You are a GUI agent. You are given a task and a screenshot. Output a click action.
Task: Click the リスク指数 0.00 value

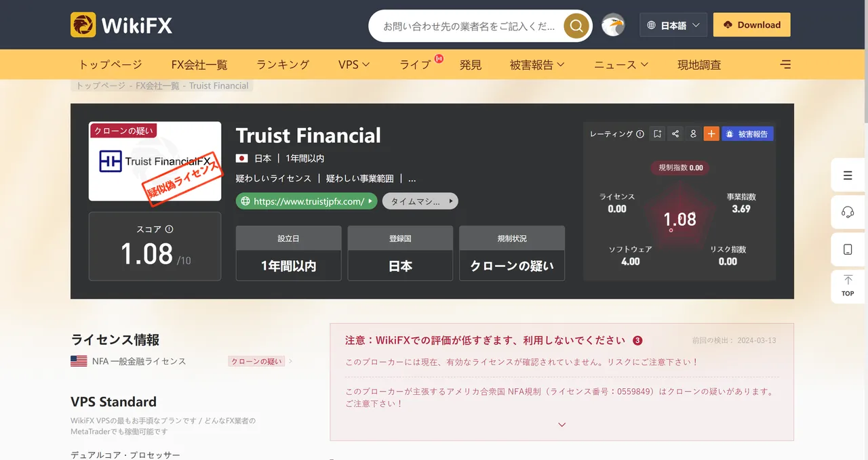728,262
